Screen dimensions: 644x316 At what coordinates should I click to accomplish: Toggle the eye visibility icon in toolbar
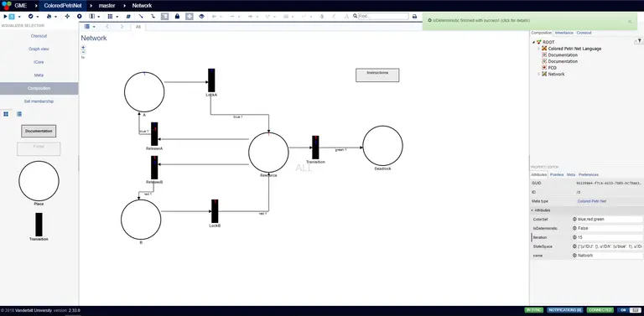pyautogui.click(x=201, y=17)
